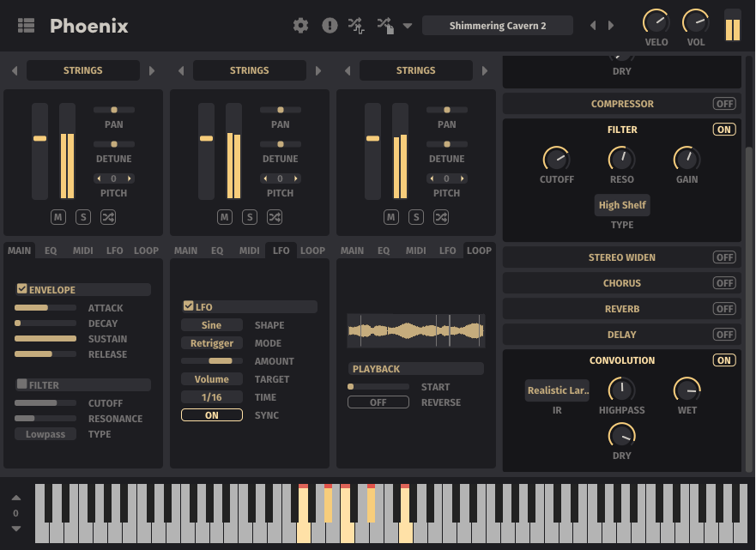Screen dimensions: 756x550
Task: Open the filter type dropdown showing High Shelf
Action: [621, 205]
